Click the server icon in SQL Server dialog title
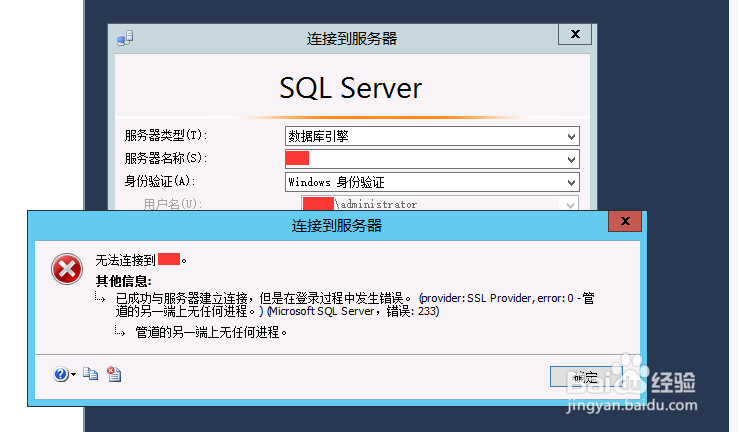This screenshot has height=432, width=738. click(125, 38)
